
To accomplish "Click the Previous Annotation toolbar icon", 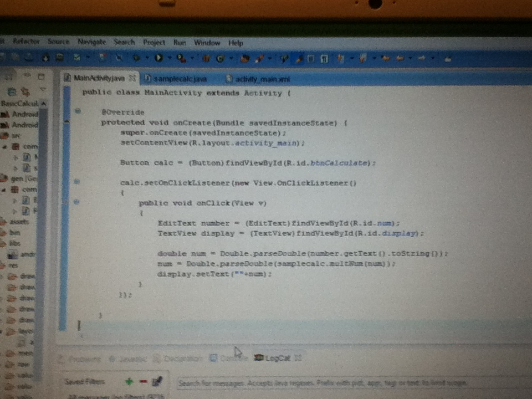I will coord(362,59).
